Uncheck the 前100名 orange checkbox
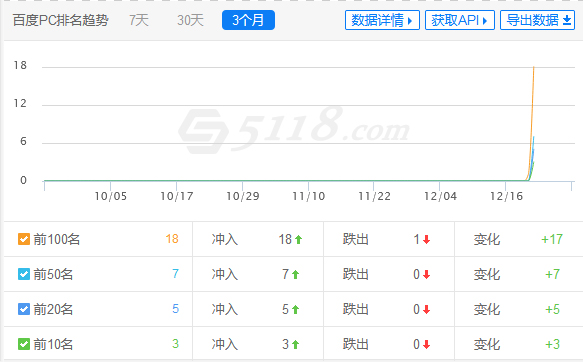The image size is (583, 362). click(x=24, y=239)
